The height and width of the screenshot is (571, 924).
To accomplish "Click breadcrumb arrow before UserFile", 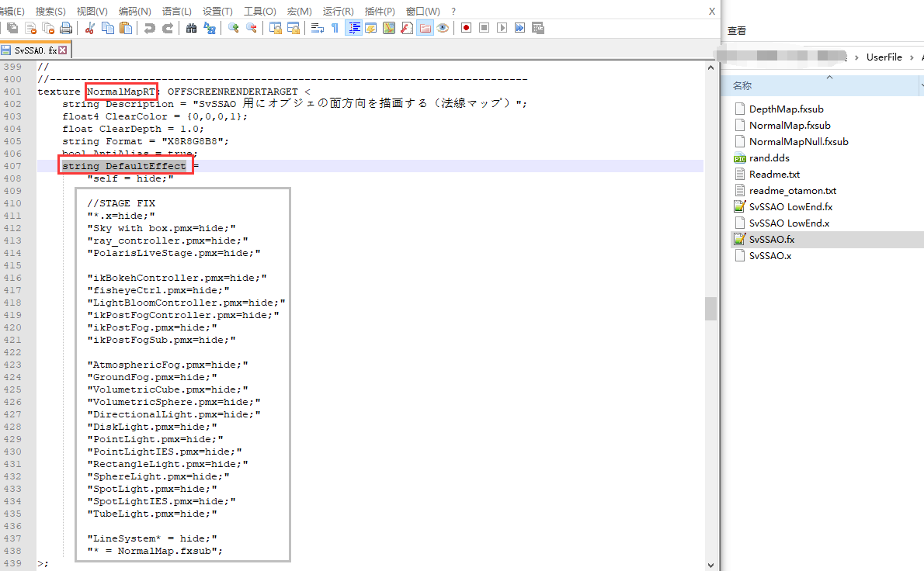I will pyautogui.click(x=856, y=57).
